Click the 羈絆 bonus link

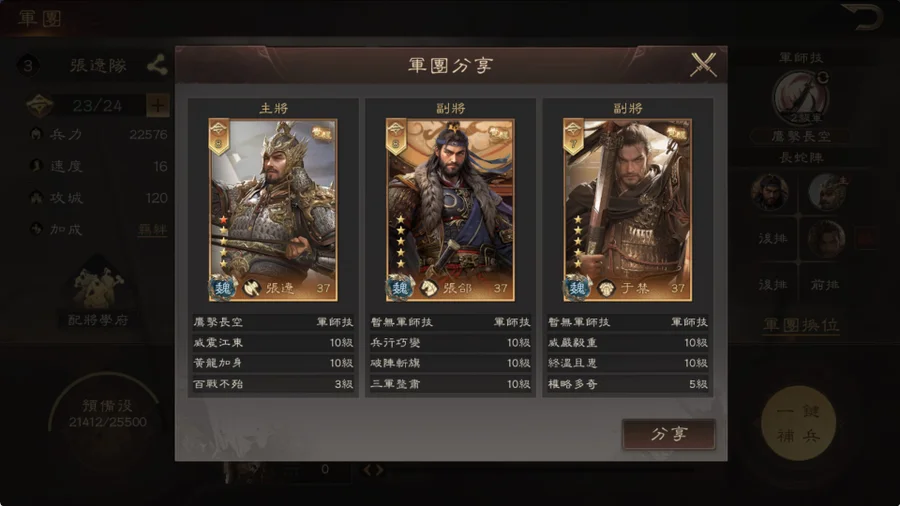pyautogui.click(x=153, y=230)
